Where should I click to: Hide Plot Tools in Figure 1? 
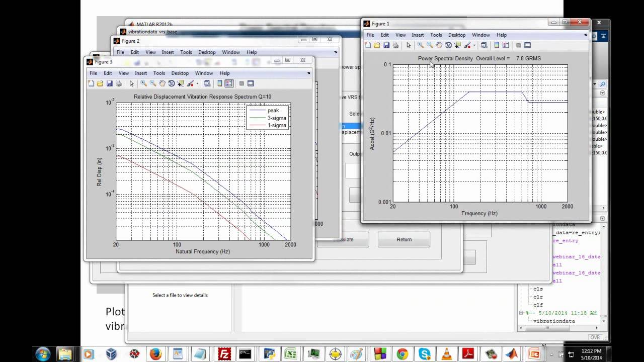click(x=518, y=45)
